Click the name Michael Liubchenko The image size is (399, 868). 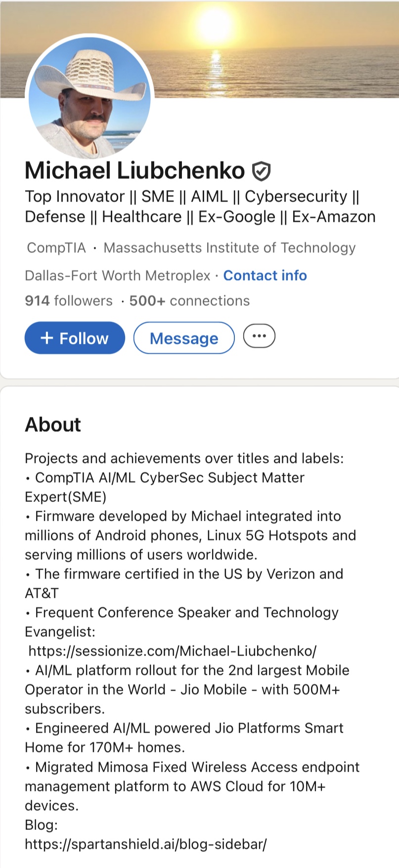click(135, 171)
